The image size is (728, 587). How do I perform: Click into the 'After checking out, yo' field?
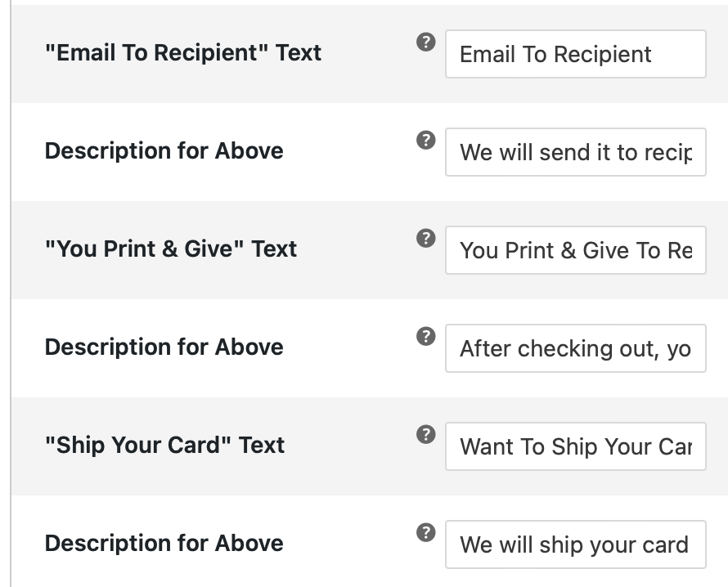pyautogui.click(x=576, y=348)
